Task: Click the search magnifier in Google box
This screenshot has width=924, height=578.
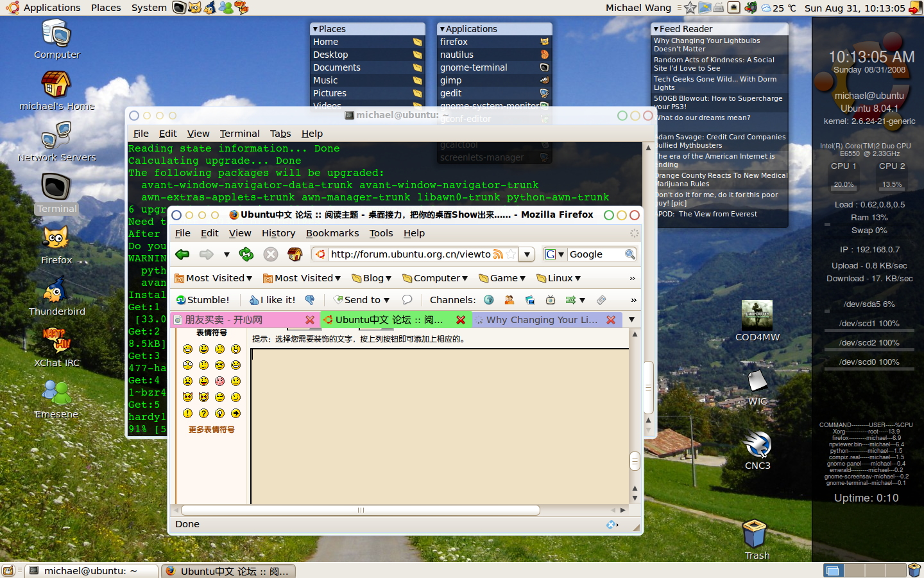Action: click(630, 254)
